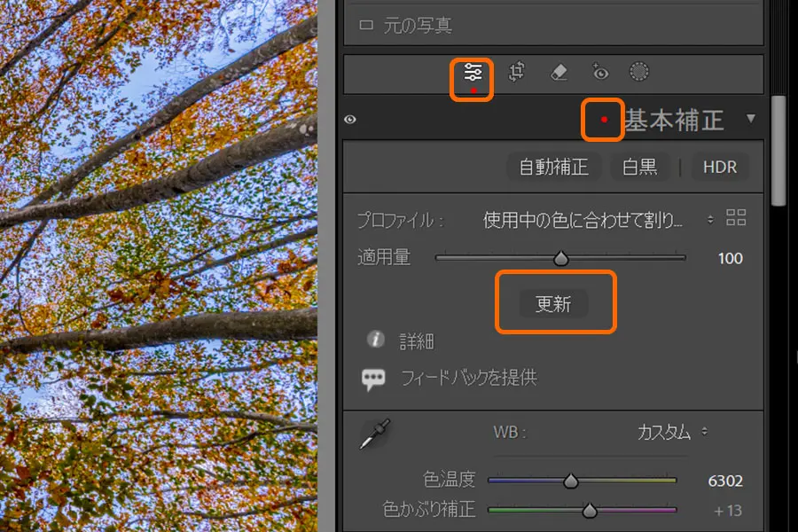Open the 詳細 info icon
The image size is (798, 532).
pos(376,339)
